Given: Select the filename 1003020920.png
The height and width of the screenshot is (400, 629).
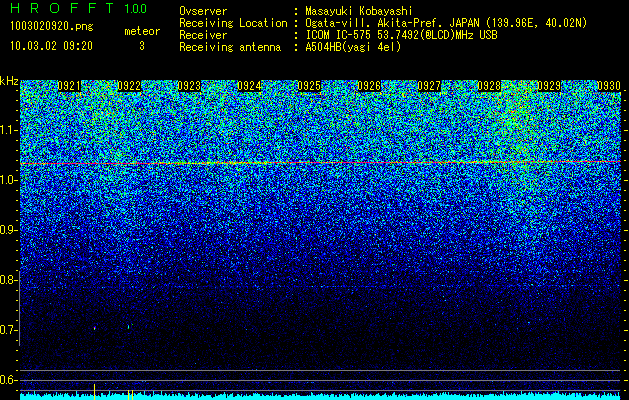Looking at the screenshot, I should 51,26.
